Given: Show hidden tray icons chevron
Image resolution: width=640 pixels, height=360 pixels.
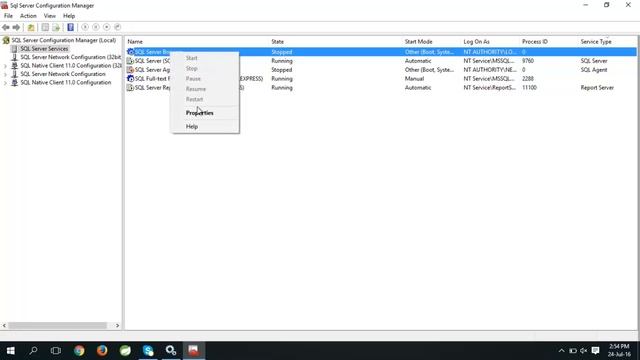Looking at the screenshot, I should 562,351.
